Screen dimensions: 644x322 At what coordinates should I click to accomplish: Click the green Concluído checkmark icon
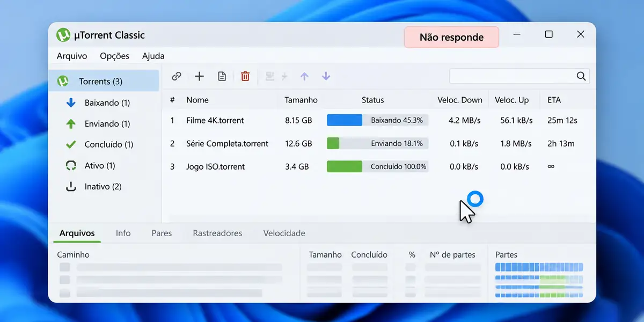click(71, 144)
